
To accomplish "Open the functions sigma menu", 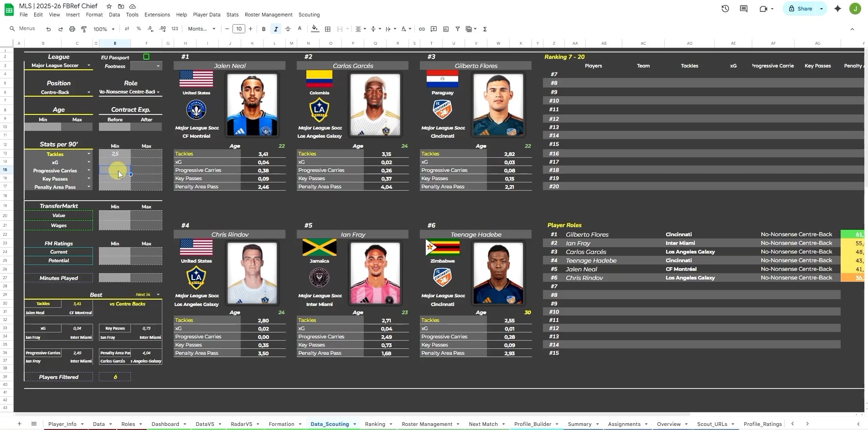I will coord(485,29).
